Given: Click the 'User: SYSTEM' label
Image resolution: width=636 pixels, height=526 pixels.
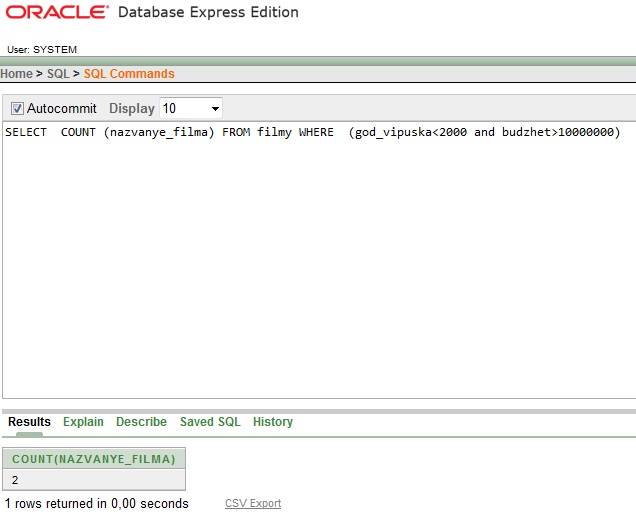Looking at the screenshot, I should [42, 49].
